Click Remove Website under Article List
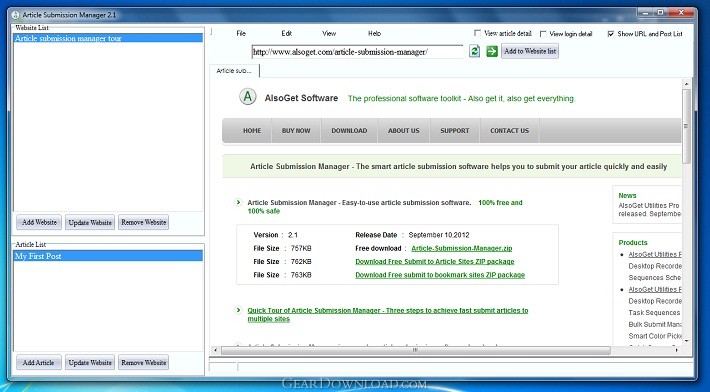 [x=144, y=363]
